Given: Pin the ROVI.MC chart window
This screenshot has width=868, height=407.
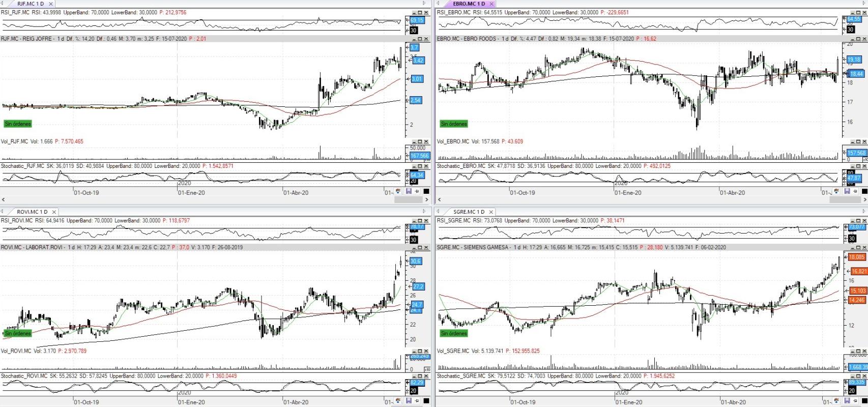Looking at the screenshot, I should coord(417,401).
